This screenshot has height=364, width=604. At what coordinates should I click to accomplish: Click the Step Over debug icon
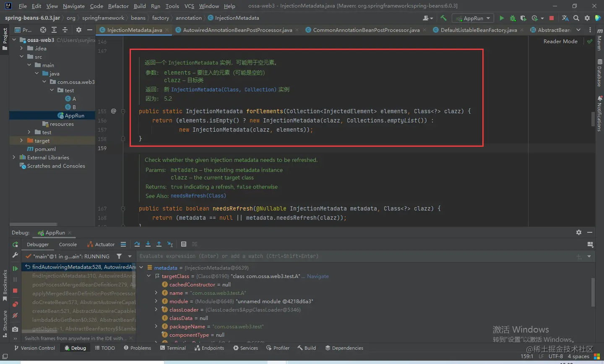[x=137, y=244]
